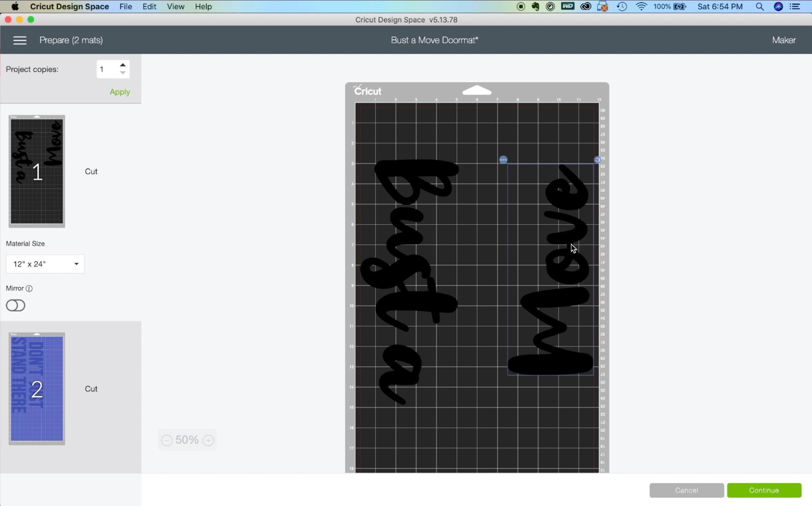Open Notification Center list icon
Screen dimensions: 812x506
coord(795,6)
